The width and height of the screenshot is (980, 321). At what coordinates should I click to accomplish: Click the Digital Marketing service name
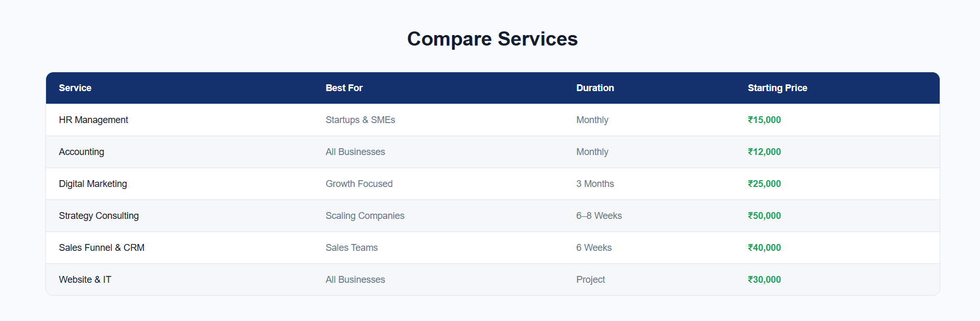[x=93, y=184]
